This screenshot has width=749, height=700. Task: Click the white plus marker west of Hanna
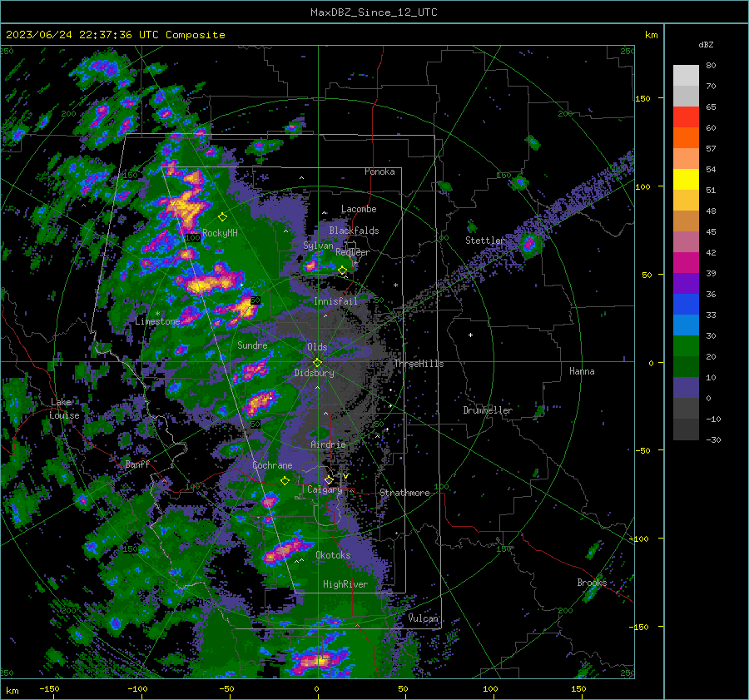coord(470,335)
